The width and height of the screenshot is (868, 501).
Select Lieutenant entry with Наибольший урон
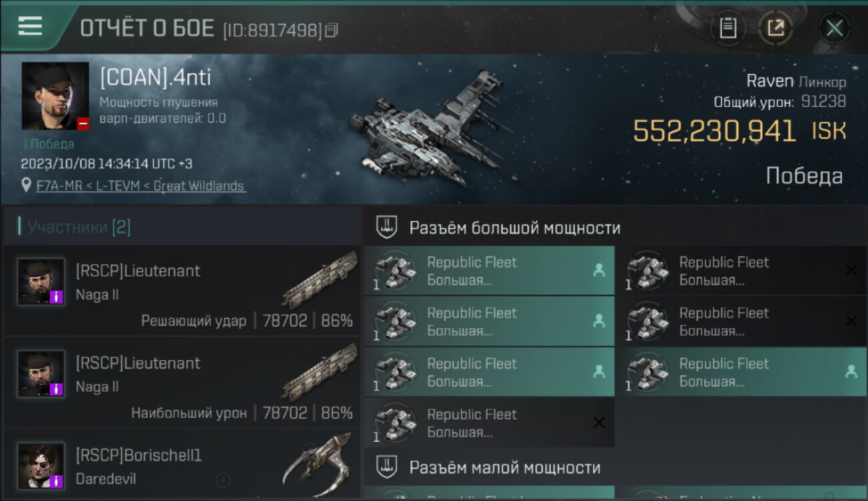[182, 383]
